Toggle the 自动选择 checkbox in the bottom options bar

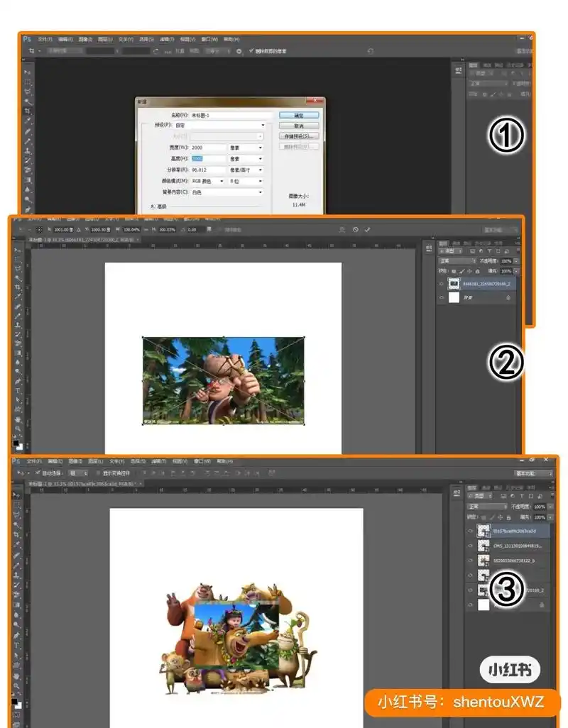click(x=38, y=473)
